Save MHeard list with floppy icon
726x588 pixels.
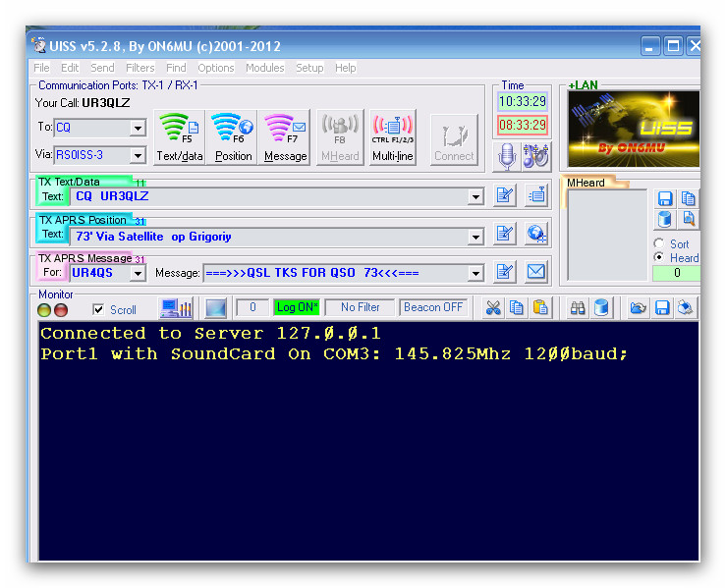tap(665, 199)
